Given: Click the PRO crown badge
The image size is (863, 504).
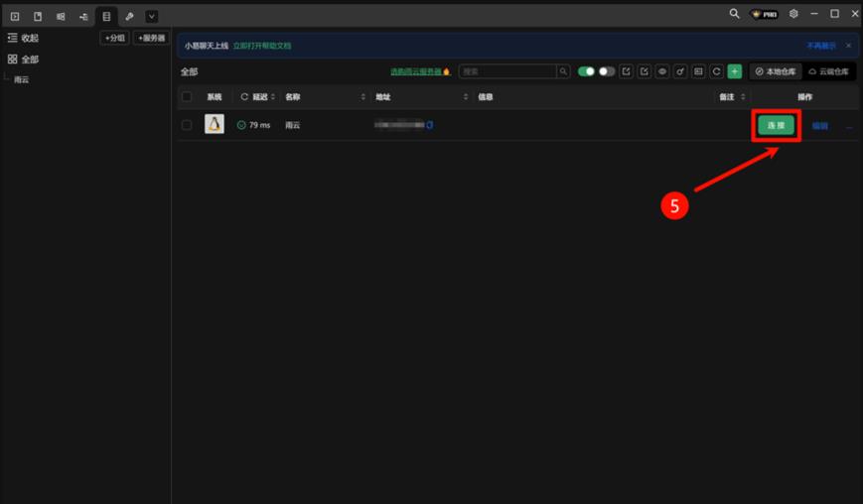Looking at the screenshot, I should (x=764, y=14).
